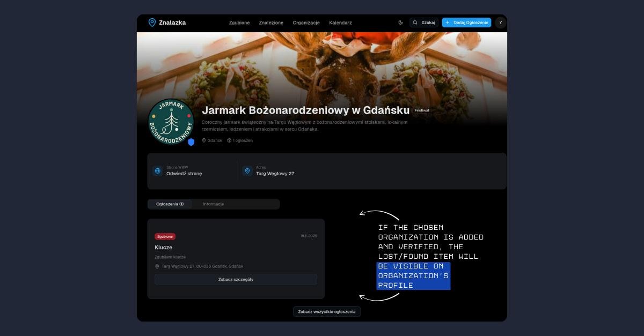Screen dimensions: 644x336
Task: Open the Kalendarz page
Action: click(x=340, y=23)
